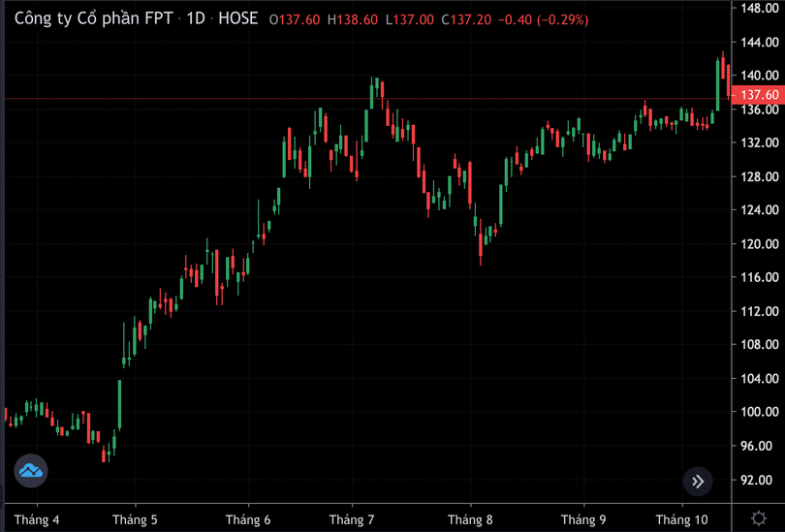This screenshot has width=785, height=532.
Task: Click the red current price tag 137.60
Action: coord(758,94)
